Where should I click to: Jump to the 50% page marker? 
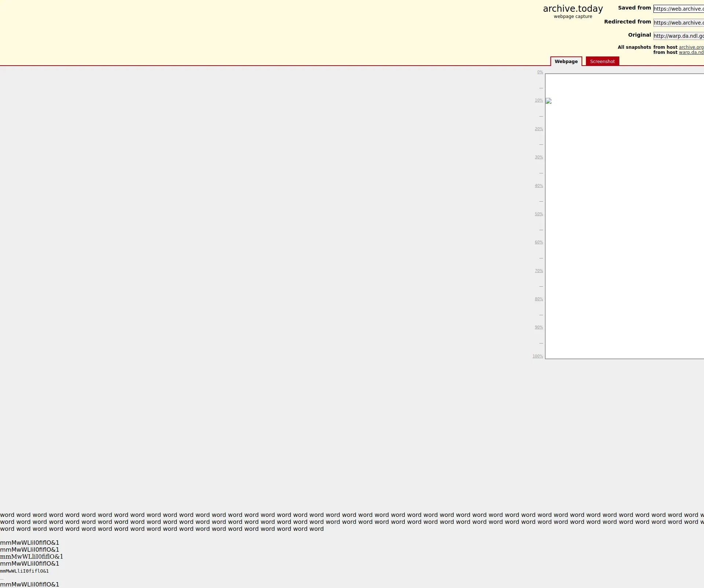pyautogui.click(x=539, y=214)
